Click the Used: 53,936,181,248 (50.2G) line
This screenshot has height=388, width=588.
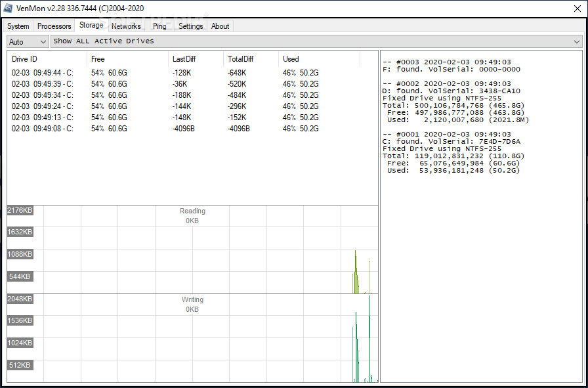[453, 170]
